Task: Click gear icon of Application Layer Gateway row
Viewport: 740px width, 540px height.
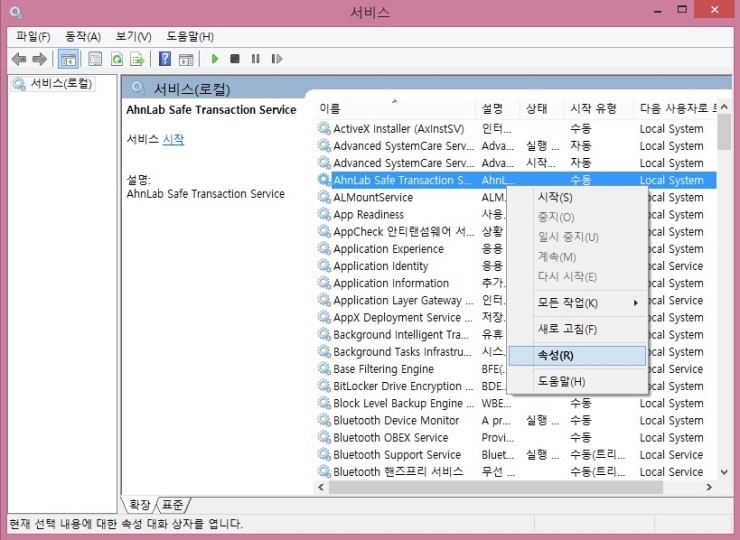Action: click(x=324, y=300)
